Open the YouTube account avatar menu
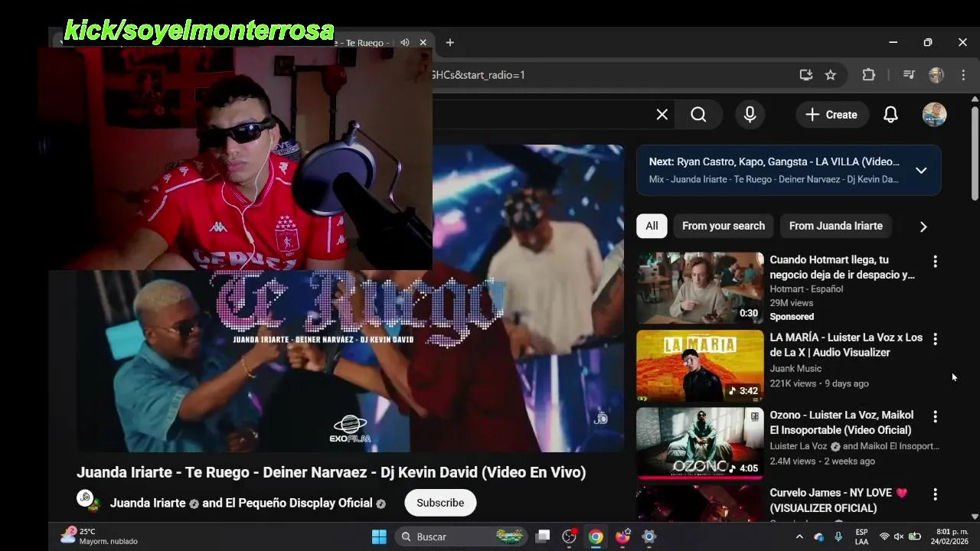Viewport: 980px width, 551px height. [x=935, y=115]
